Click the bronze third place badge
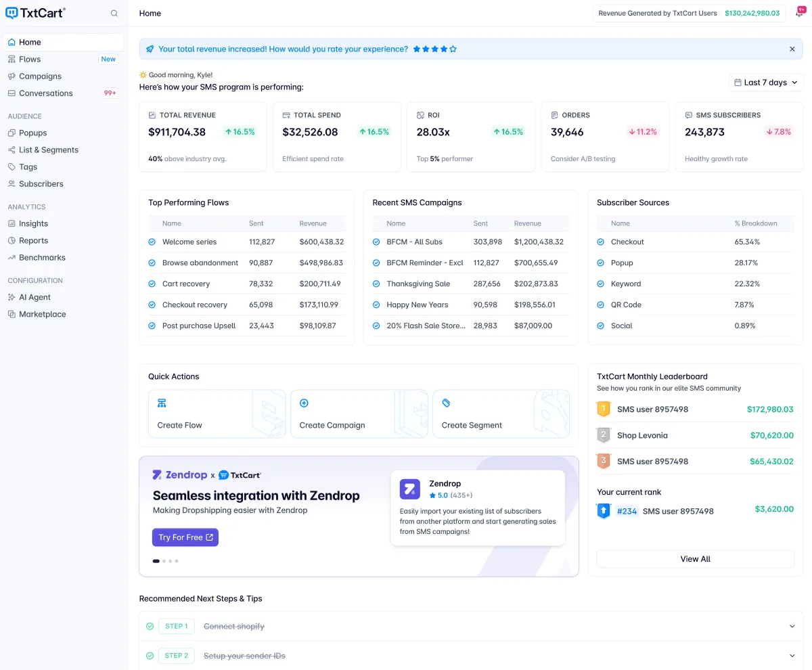Image resolution: width=812 pixels, height=670 pixels. 604,461
